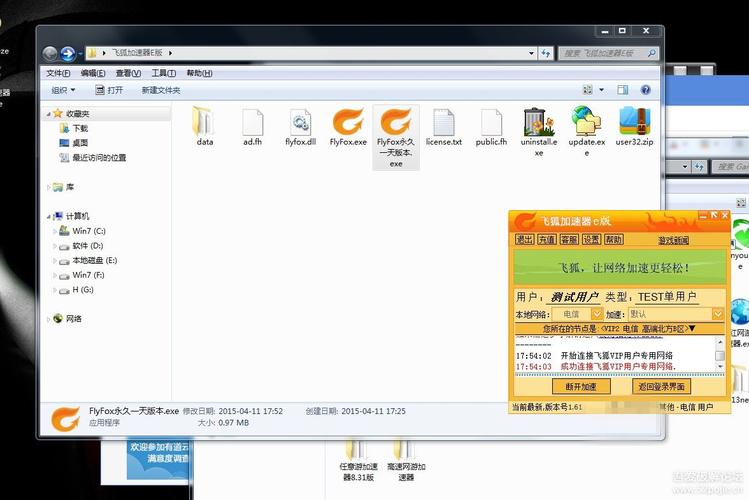749x500 pixels.
Task: Open the 本地网络 电信 dropdown
Action: point(598,314)
